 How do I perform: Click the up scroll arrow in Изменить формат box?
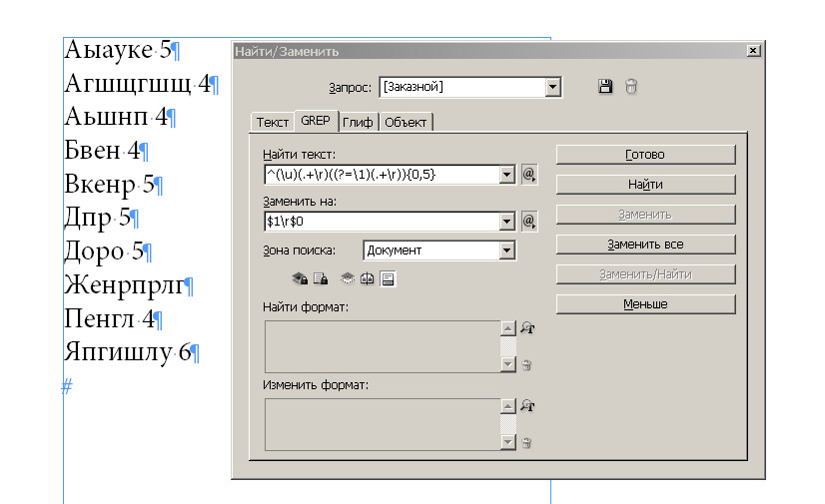coord(507,407)
